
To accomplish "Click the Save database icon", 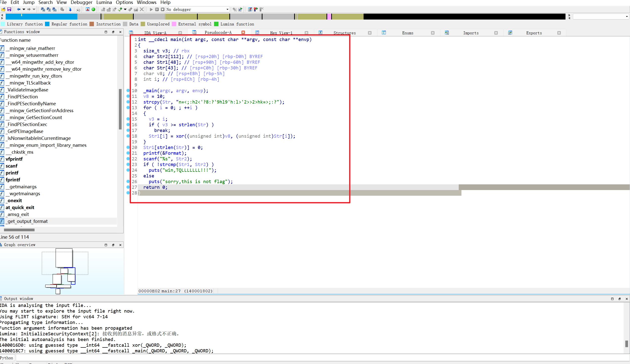I will (x=9, y=9).
